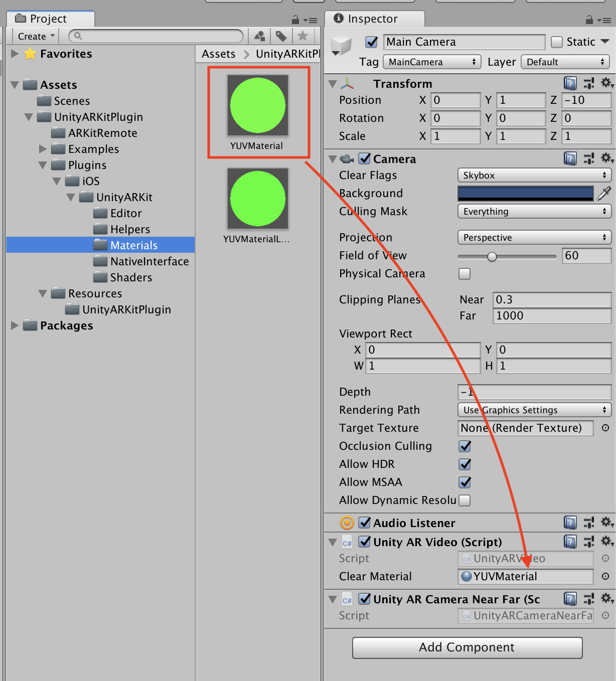Open Camera component help reference icon
The width and height of the screenshot is (616, 681).
[570, 158]
